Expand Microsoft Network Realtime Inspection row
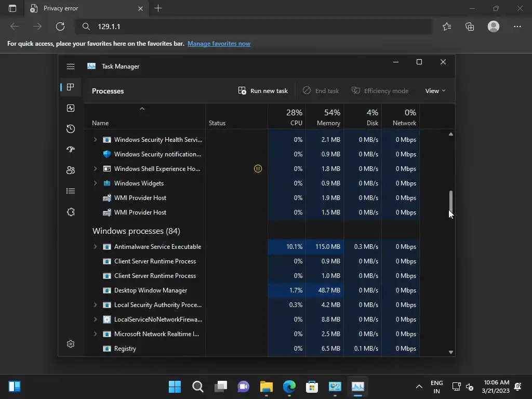This screenshot has height=399, width=532. tap(96, 334)
